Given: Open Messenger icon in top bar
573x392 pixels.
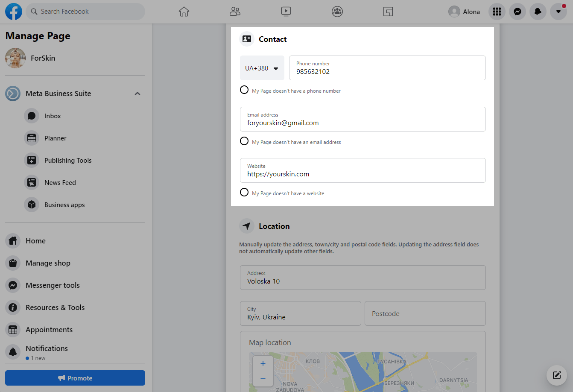Looking at the screenshot, I should [x=517, y=12].
